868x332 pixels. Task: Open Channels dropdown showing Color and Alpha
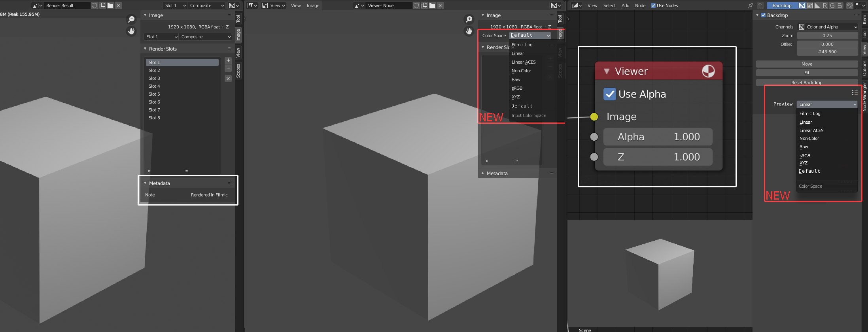click(827, 27)
